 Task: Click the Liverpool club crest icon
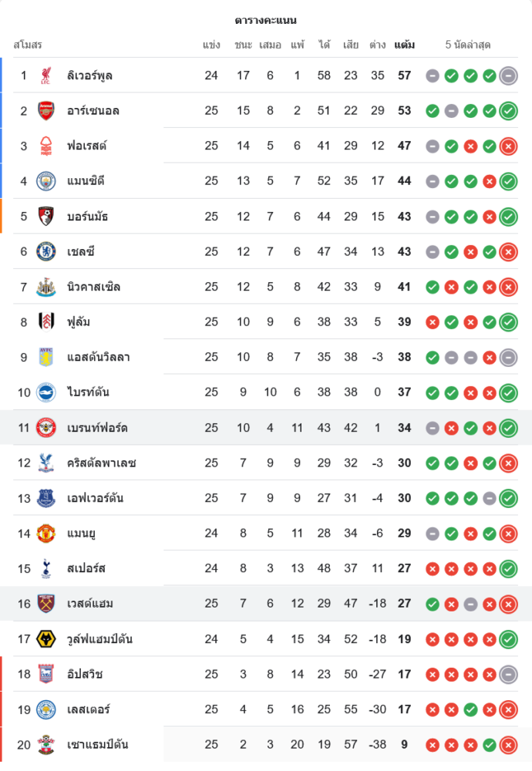pyautogui.click(x=46, y=76)
